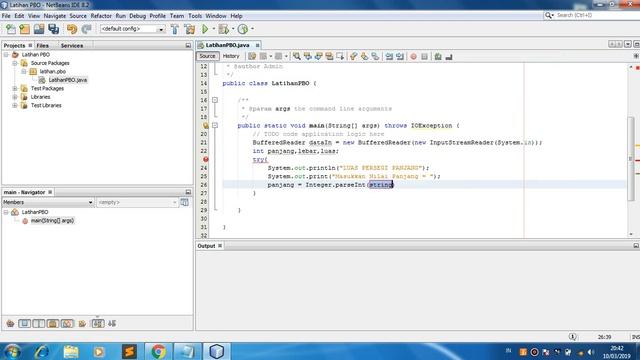This screenshot has width=640, height=360.
Task: Click editor Stop Macro Recording icon
Action: (x=424, y=56)
